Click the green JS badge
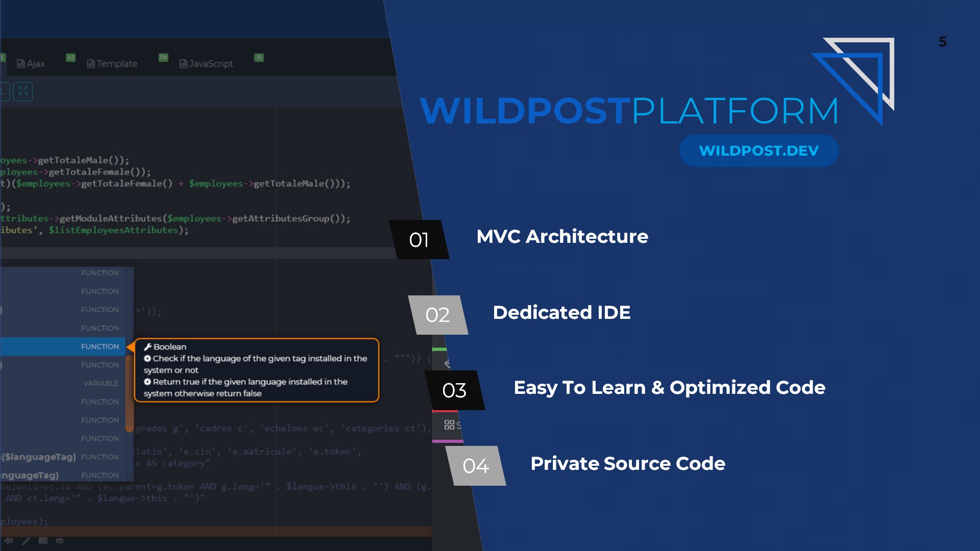This screenshot has height=551, width=980. pos(259,58)
